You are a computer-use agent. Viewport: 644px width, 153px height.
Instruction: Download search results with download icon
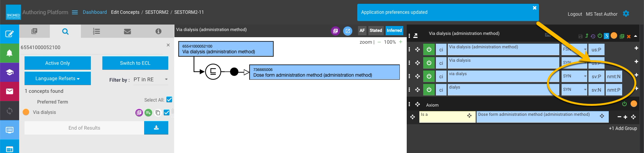(156, 128)
